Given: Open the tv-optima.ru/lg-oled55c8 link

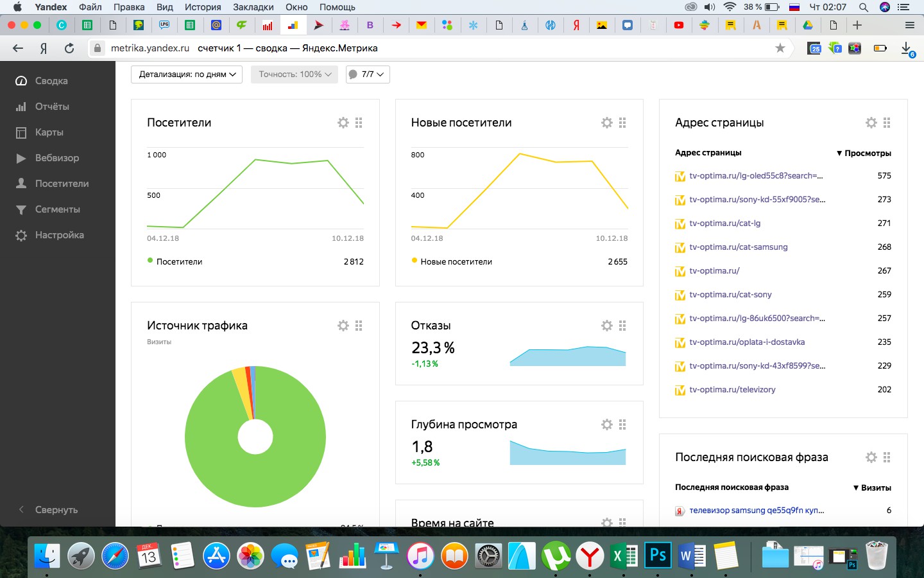Looking at the screenshot, I should pyautogui.click(x=756, y=175).
